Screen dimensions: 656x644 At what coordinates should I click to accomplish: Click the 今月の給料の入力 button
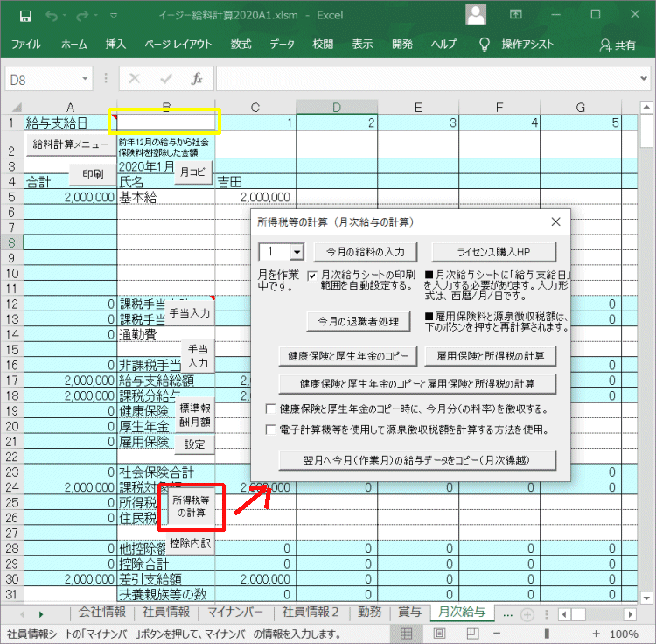click(366, 252)
